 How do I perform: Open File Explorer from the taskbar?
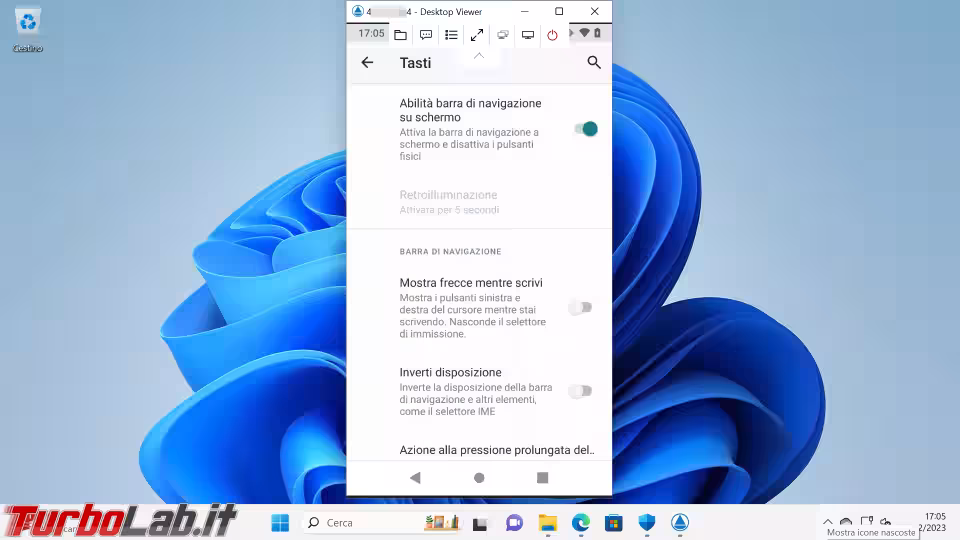coord(548,523)
